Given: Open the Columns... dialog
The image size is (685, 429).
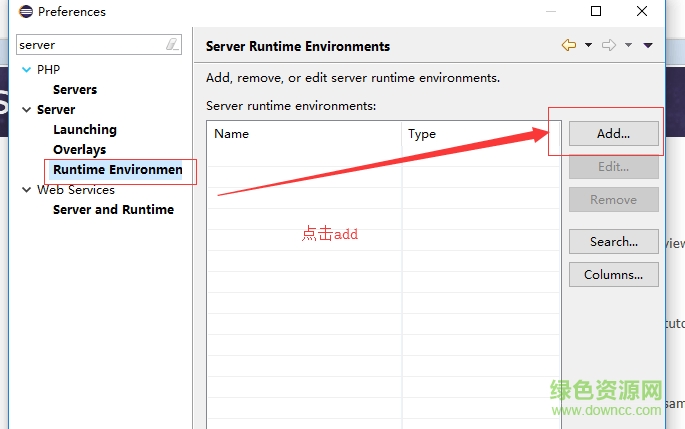Looking at the screenshot, I should [613, 275].
